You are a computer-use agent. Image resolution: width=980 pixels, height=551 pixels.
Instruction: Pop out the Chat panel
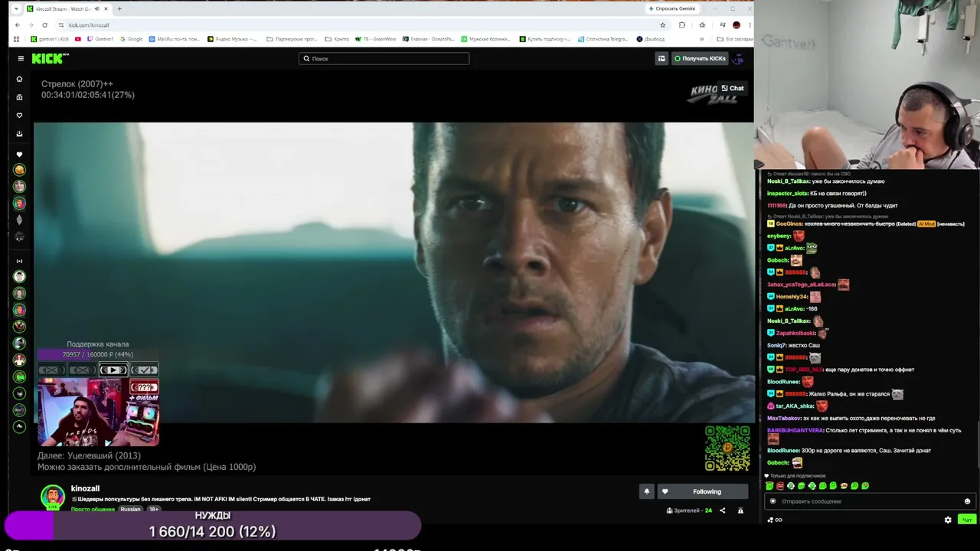coord(733,88)
